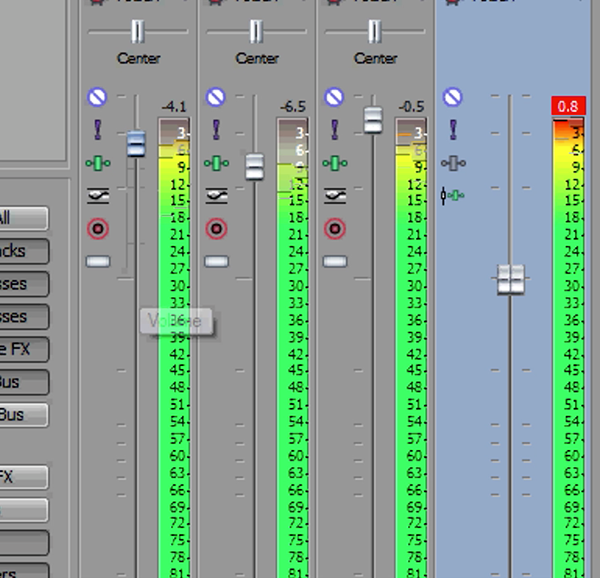Arm the -6.5 channel for recording
The width and height of the screenshot is (600, 578).
tap(217, 229)
